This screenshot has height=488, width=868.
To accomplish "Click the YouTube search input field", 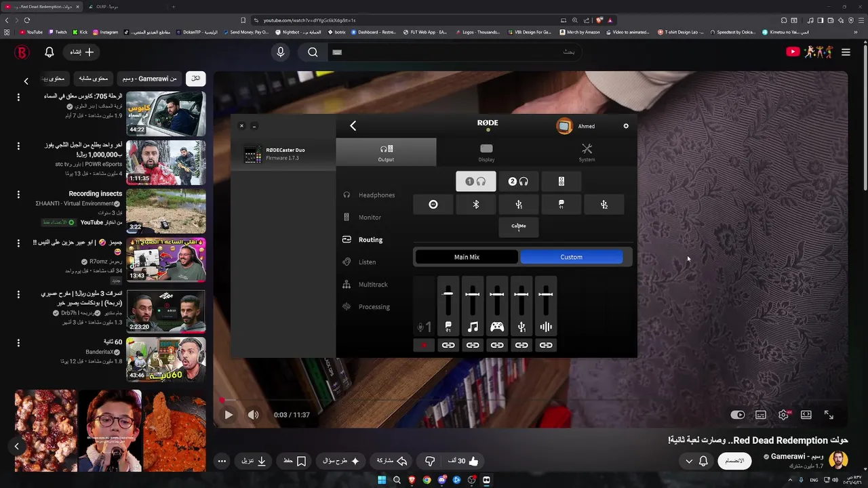I will [x=454, y=52].
